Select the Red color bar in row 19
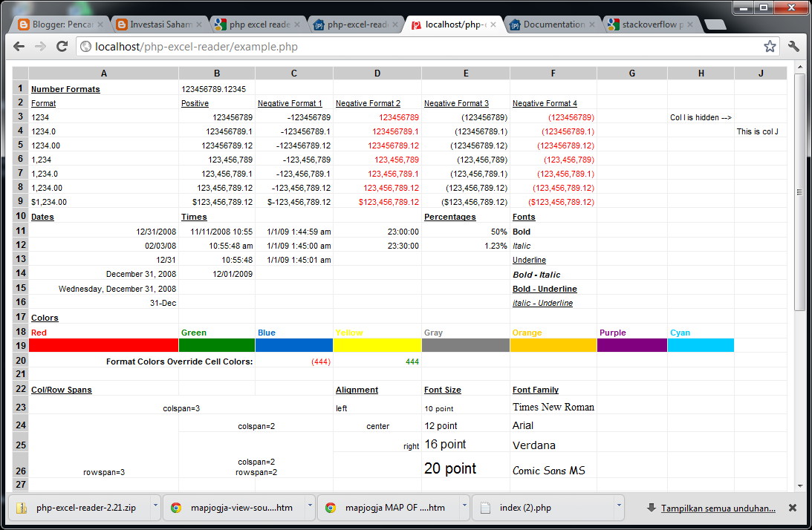The width and height of the screenshot is (812, 530). [103, 344]
